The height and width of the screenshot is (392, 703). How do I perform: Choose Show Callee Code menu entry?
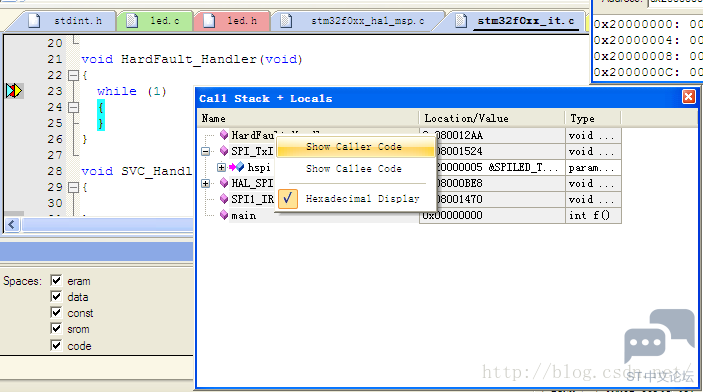click(356, 169)
